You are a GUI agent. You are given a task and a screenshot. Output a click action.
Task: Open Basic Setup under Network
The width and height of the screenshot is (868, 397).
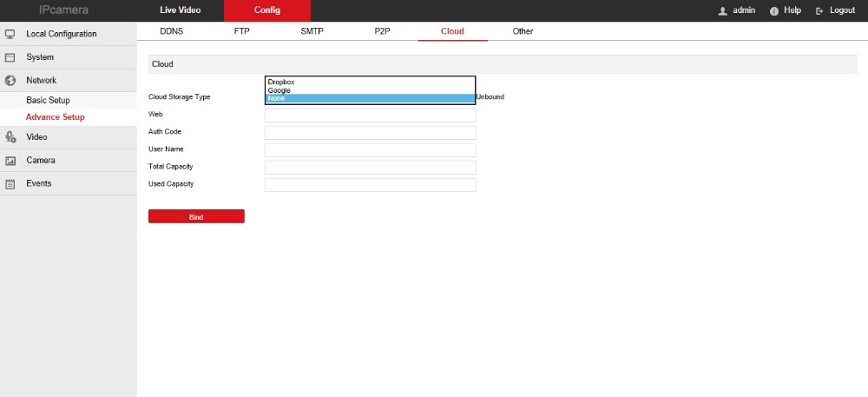68,101
